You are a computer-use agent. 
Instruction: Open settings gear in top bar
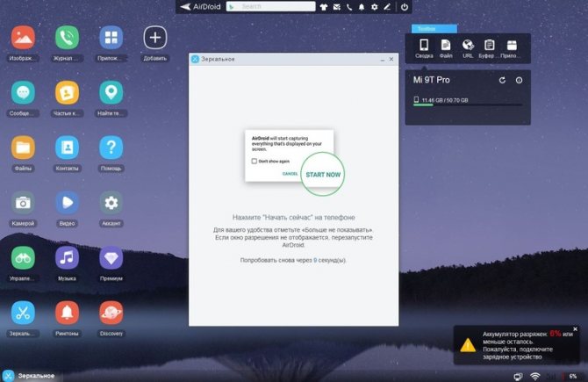tap(374, 7)
